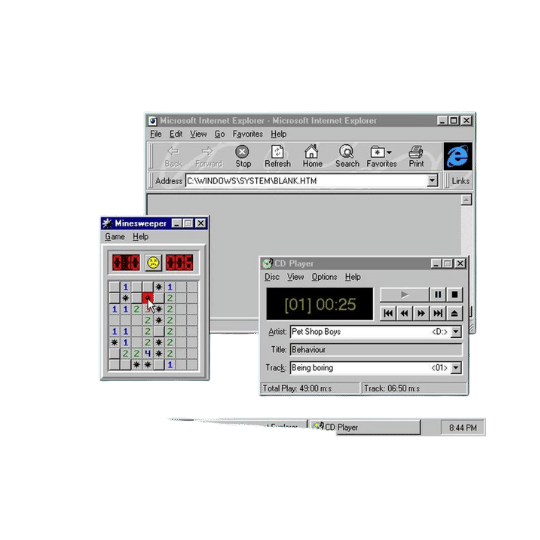This screenshot has width=540, height=540.
Task: Click the Print toolbar icon
Action: coord(416,157)
